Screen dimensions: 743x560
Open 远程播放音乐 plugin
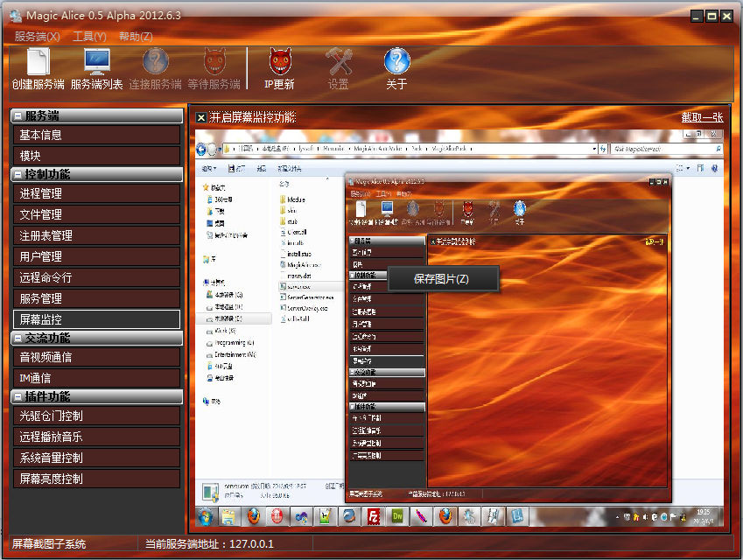(x=96, y=437)
